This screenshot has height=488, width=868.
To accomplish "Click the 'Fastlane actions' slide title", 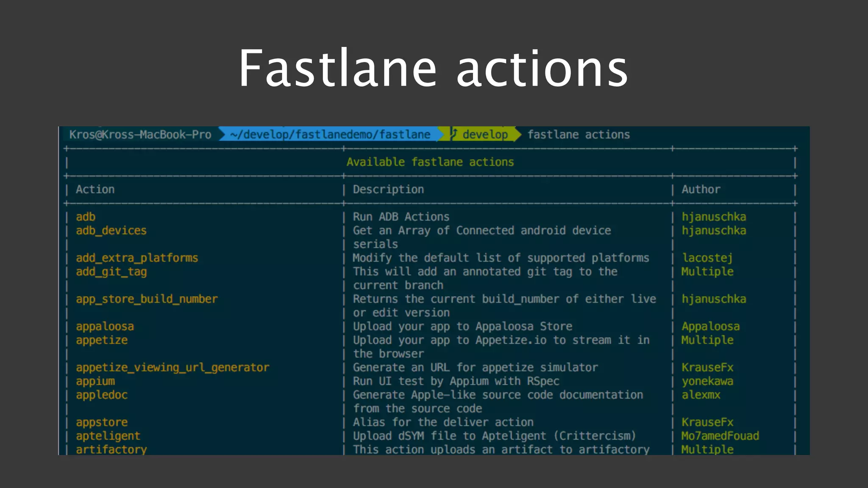I will coord(433,68).
